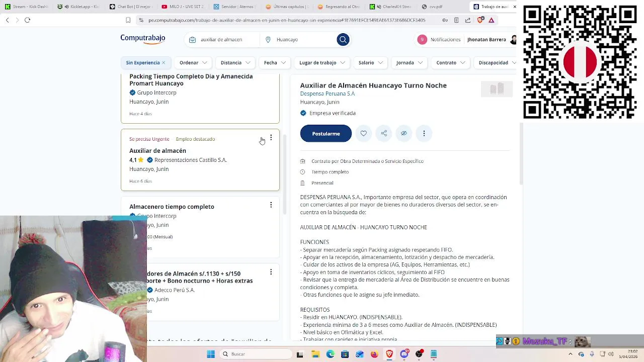Viewport: 644px width, 362px height.
Task: Click the Computrabajo logo
Action: pos(142,39)
